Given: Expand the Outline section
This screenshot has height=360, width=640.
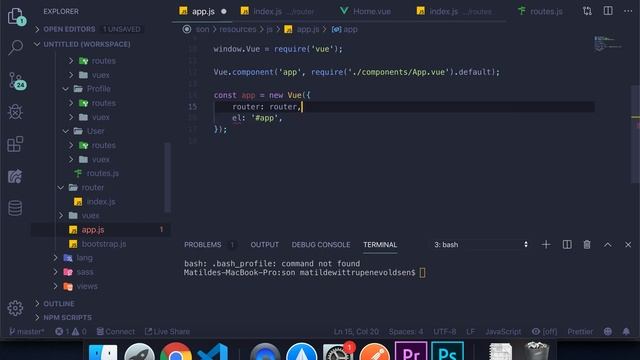Looking at the screenshot, I should (x=59, y=304).
